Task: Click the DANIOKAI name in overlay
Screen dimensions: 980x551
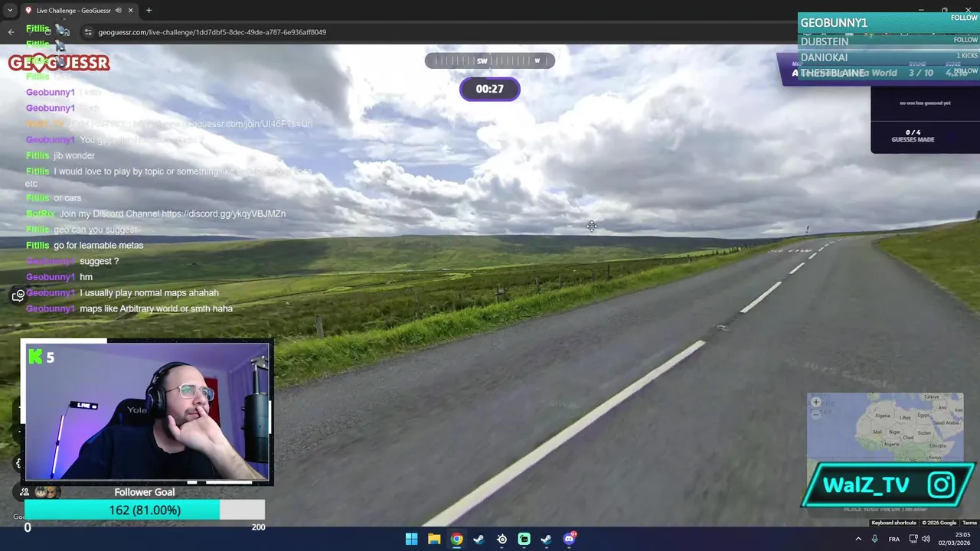Action: coord(824,57)
